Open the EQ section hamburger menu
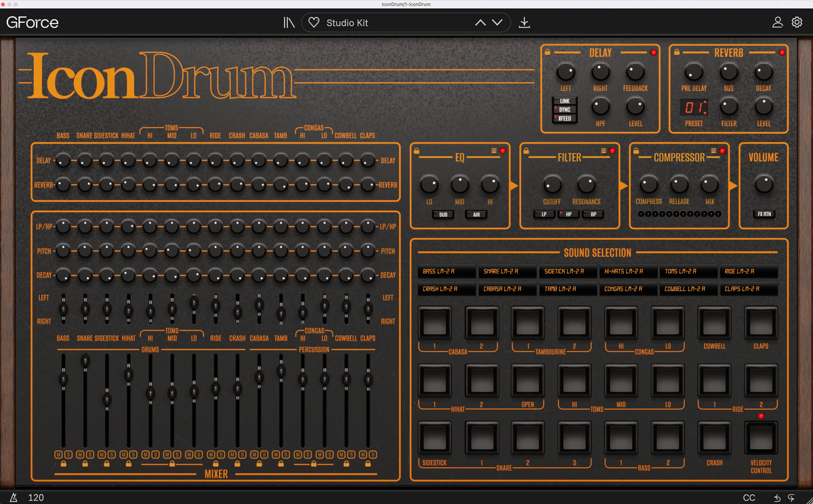The height and width of the screenshot is (504, 813). point(495,150)
